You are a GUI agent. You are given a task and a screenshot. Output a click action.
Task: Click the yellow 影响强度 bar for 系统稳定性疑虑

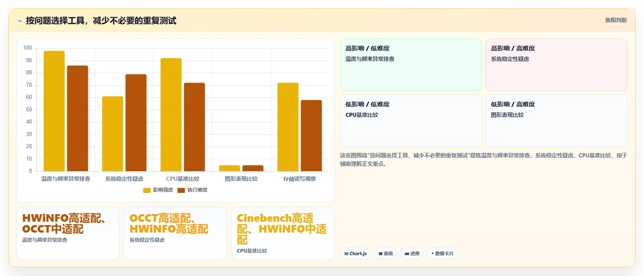tap(113, 134)
